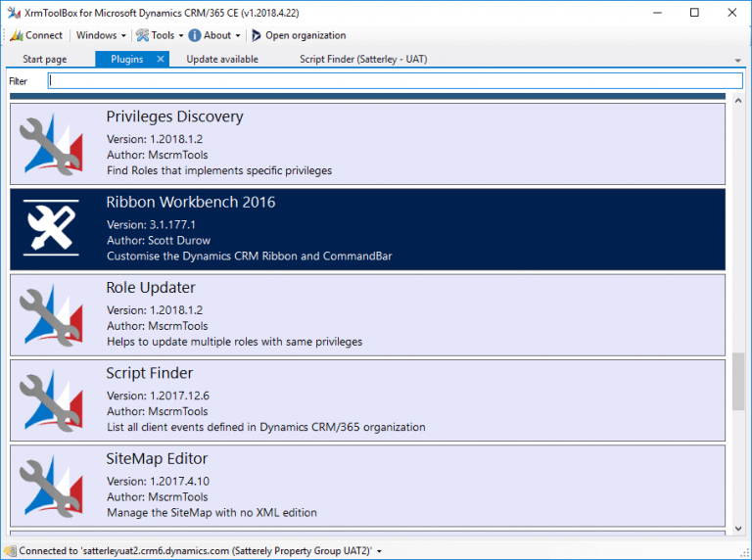Open the Windows dropdown menu
The width and height of the screenshot is (752, 560).
[x=101, y=35]
